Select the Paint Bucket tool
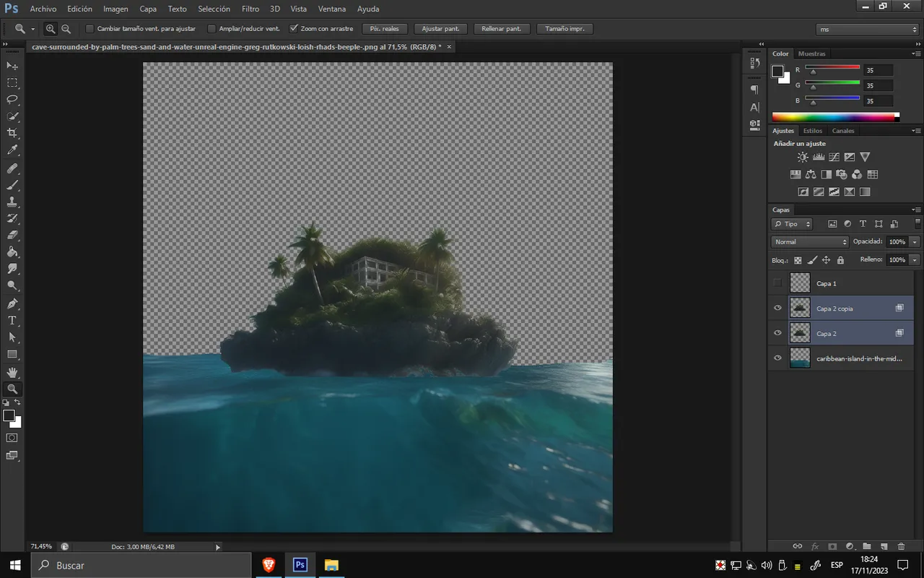924x578 pixels. coord(12,252)
